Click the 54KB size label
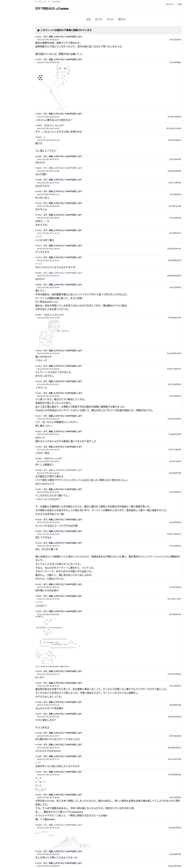Image resolution: width=186 pixels, height=868 pixels. [x=180, y=4]
